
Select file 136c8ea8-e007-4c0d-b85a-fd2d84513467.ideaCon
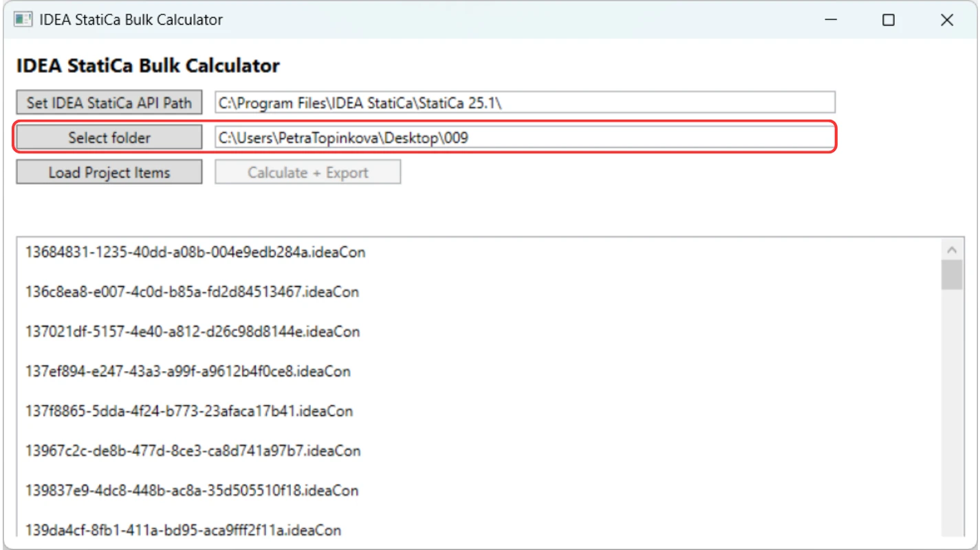pos(192,291)
